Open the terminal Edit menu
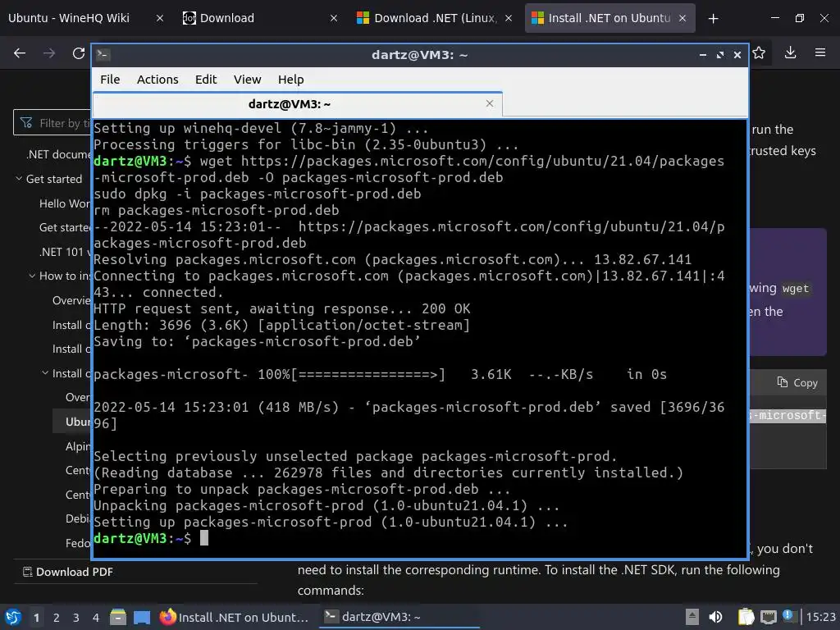The height and width of the screenshot is (630, 840). pos(206,80)
